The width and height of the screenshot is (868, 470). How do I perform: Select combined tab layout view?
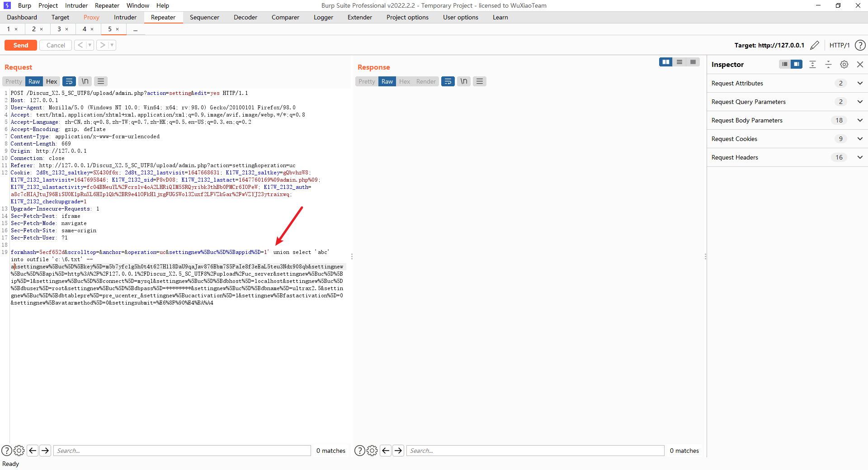click(693, 62)
